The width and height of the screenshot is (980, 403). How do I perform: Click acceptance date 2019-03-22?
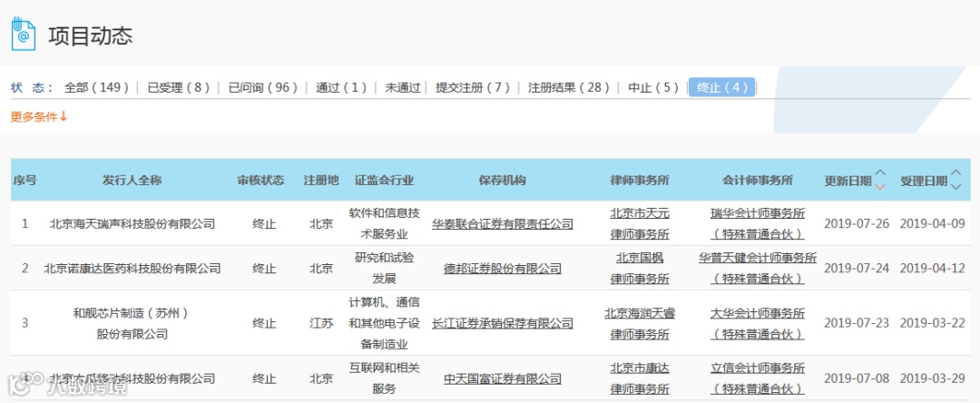933,323
